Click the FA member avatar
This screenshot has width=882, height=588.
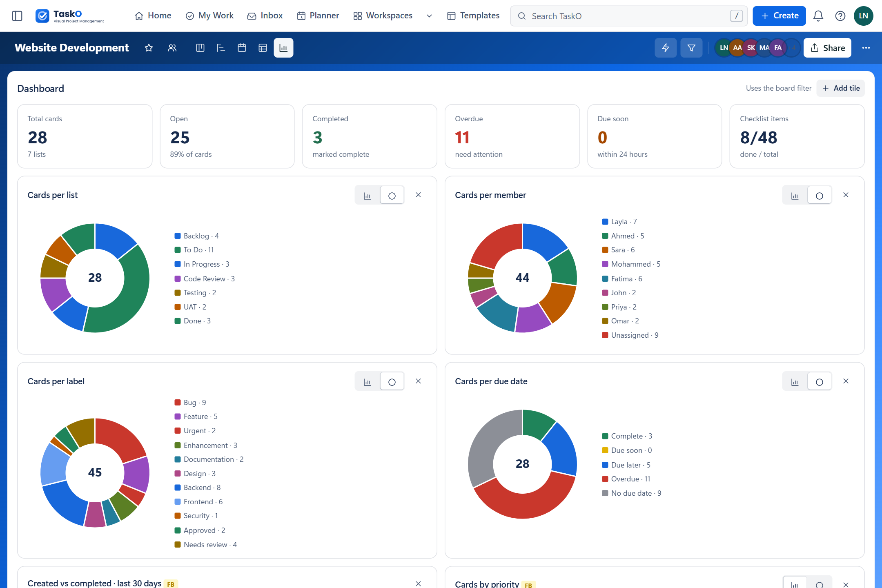778,48
